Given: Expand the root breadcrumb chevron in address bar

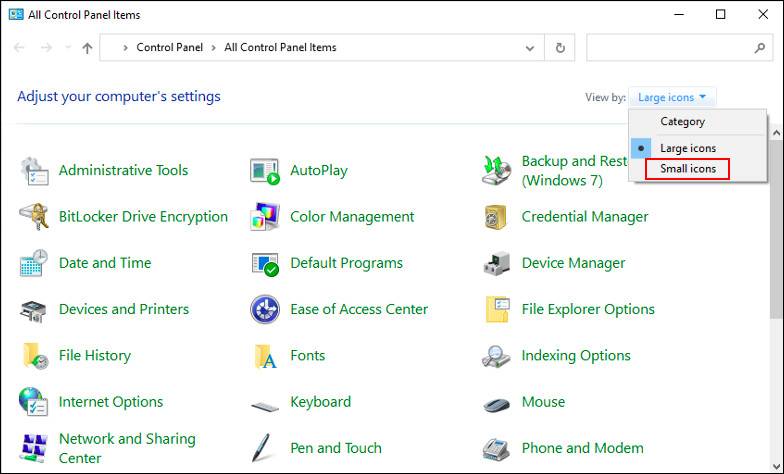Looking at the screenshot, I should click(x=126, y=48).
